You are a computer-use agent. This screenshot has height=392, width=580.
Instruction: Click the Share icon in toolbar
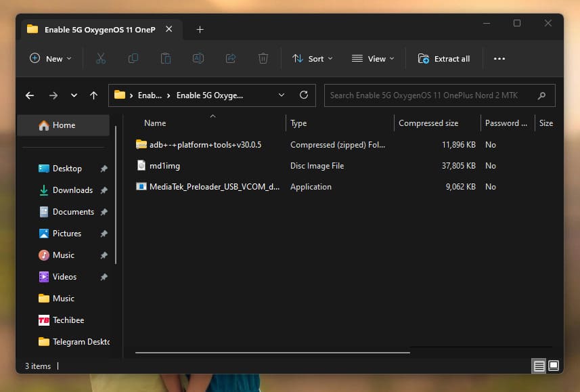231,58
